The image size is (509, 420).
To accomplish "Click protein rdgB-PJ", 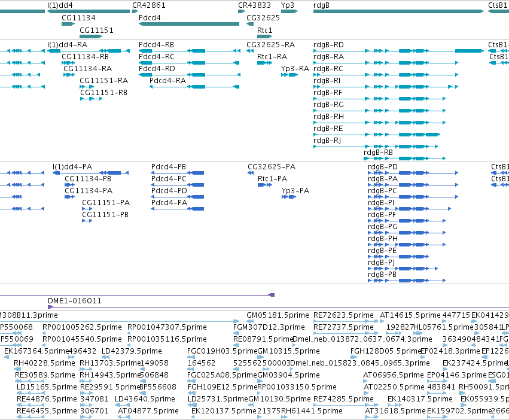I will click(x=382, y=263).
